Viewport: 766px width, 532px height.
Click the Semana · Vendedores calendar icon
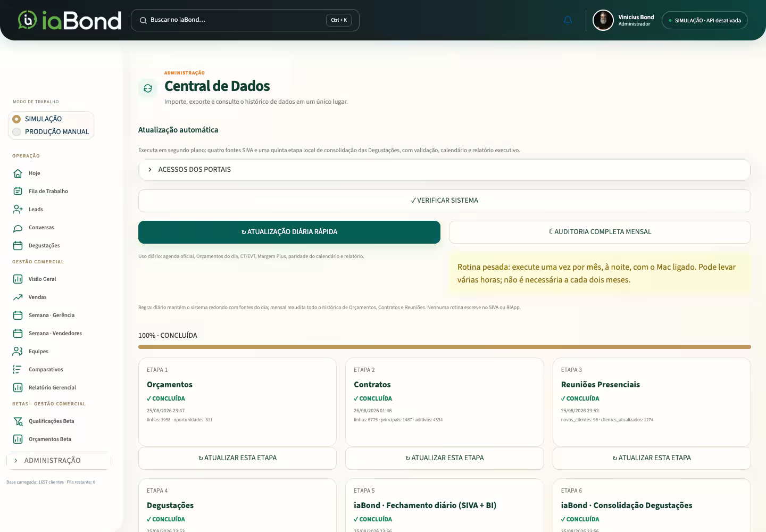coord(18,333)
